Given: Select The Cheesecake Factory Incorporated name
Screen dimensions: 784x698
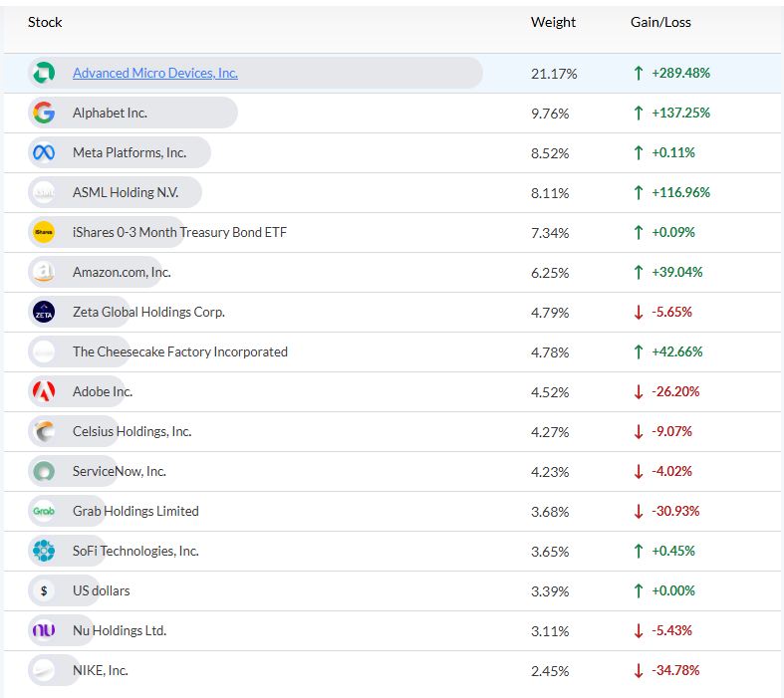Looking at the screenshot, I should pos(180,351).
